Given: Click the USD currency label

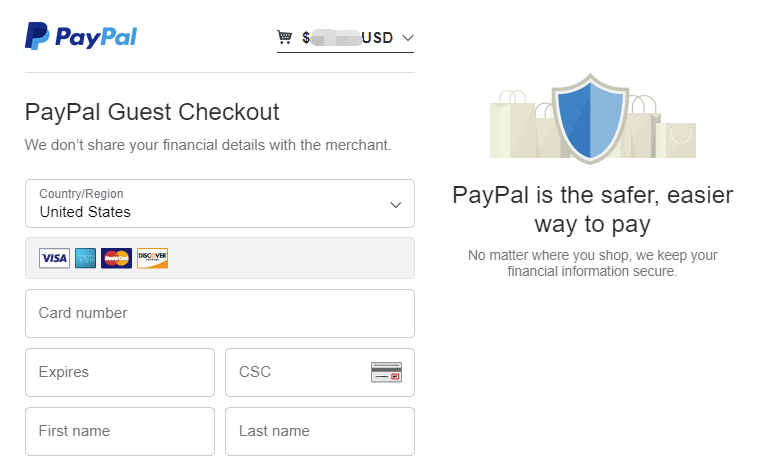Looking at the screenshot, I should point(377,38).
